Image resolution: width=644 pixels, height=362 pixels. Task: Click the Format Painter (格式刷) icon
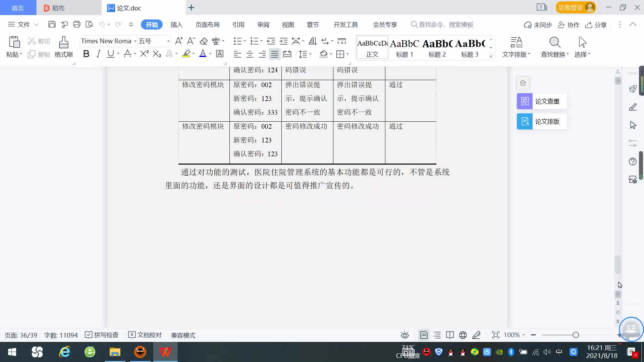click(63, 43)
